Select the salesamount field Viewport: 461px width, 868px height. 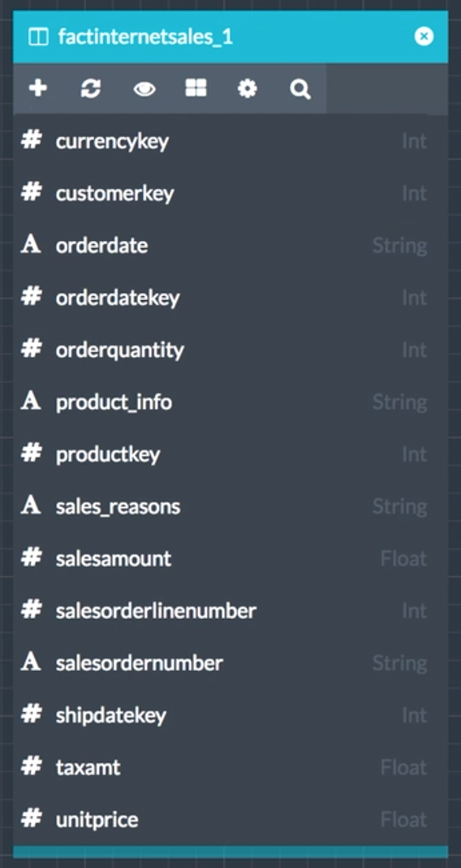(230, 559)
